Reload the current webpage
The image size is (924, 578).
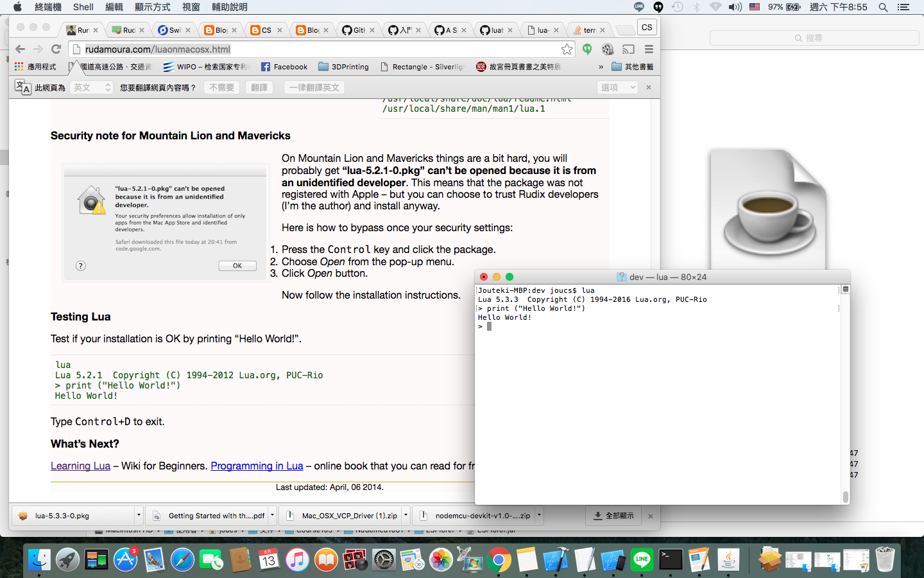coord(56,49)
